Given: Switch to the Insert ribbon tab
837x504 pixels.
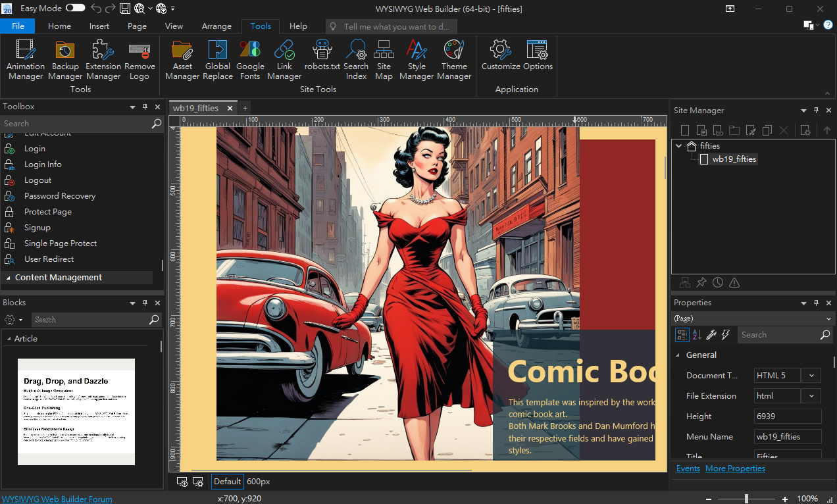Looking at the screenshot, I should (99, 26).
